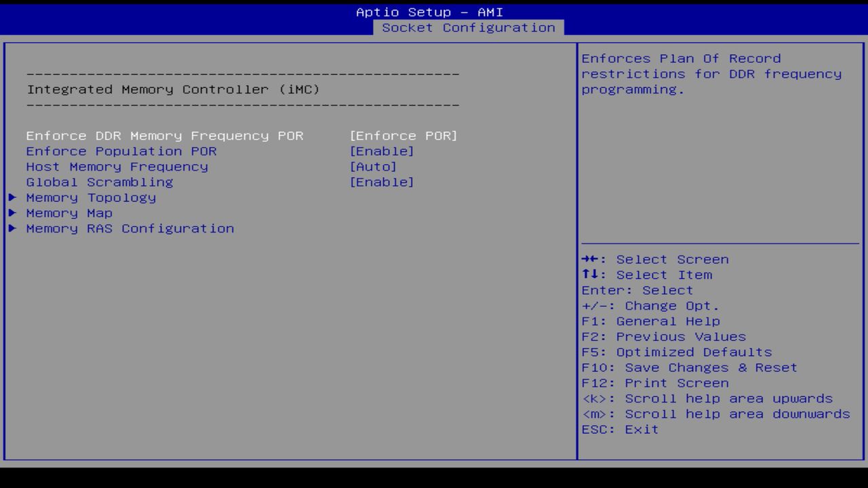Expand the Memory RAS Configuration submenu
Viewport: 868px width, 488px height.
[x=12, y=228]
